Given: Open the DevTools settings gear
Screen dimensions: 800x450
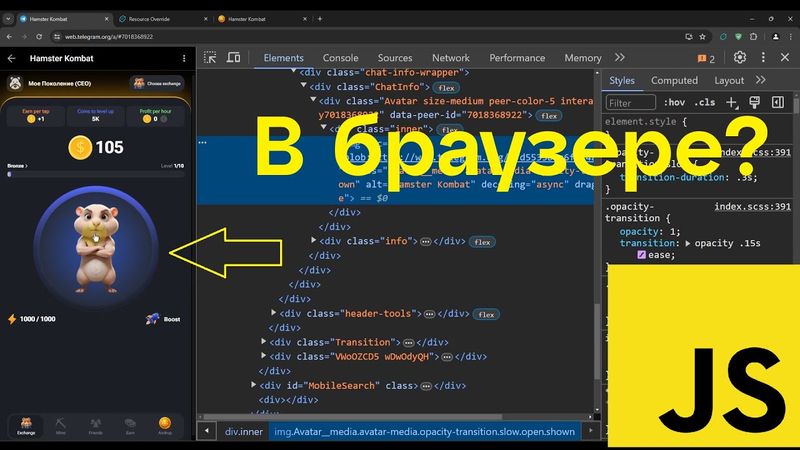Looking at the screenshot, I should [740, 58].
